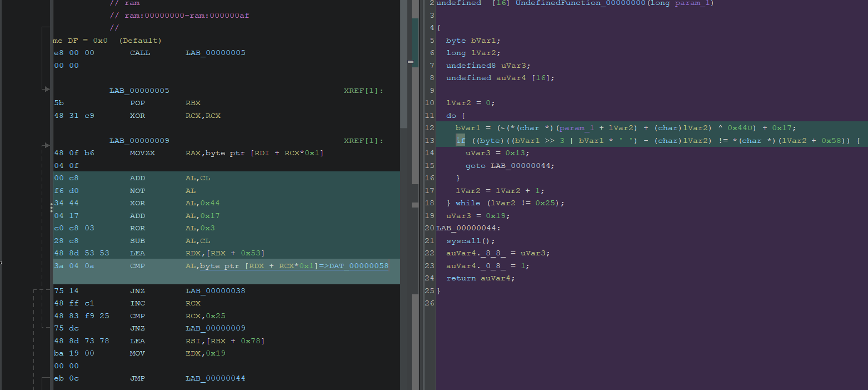Click the DF = 0x0 (Default) line

107,41
